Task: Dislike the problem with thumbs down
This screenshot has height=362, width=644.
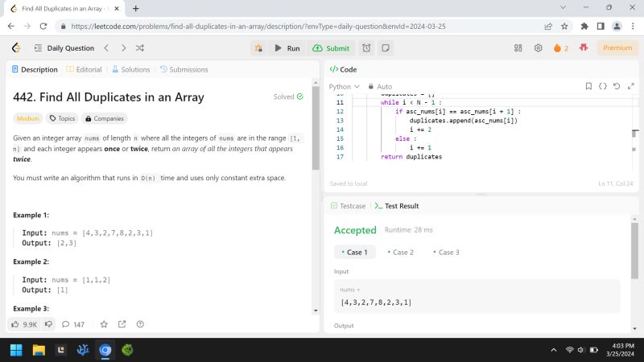Action: coord(48,324)
